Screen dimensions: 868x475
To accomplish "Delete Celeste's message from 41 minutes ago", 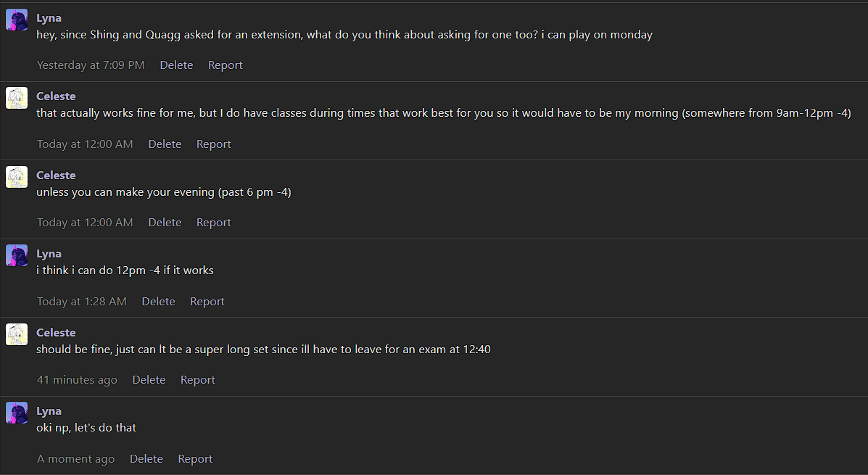I will click(149, 380).
